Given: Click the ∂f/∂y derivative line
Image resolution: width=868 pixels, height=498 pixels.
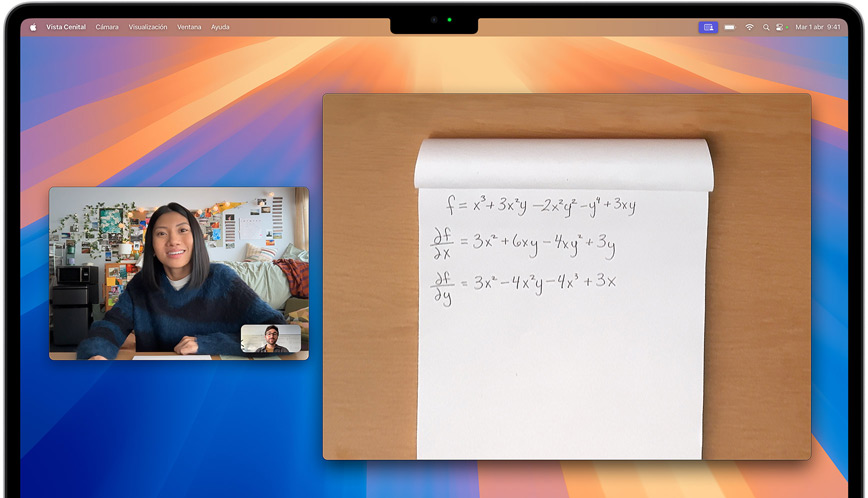Looking at the screenshot, I should tap(524, 285).
